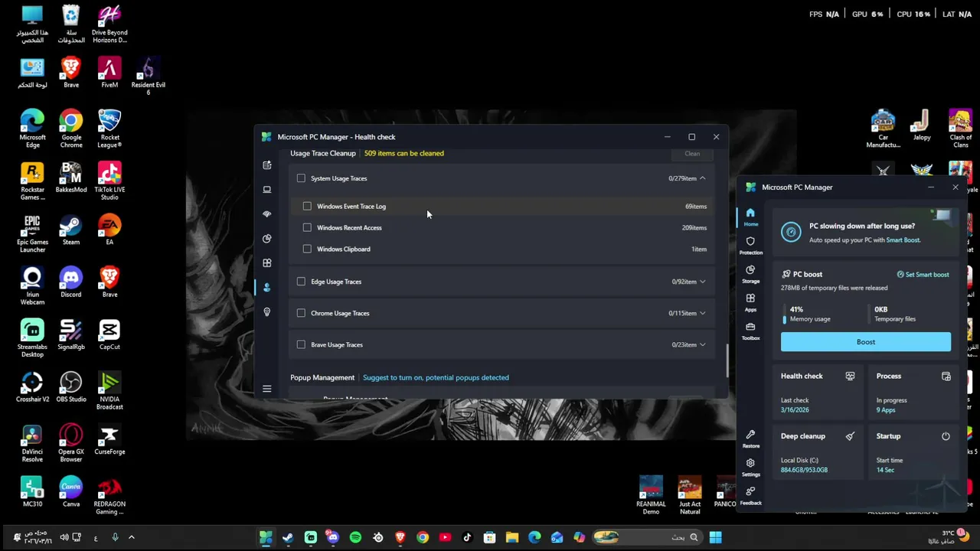Open File Explorer from the taskbar

(x=511, y=537)
